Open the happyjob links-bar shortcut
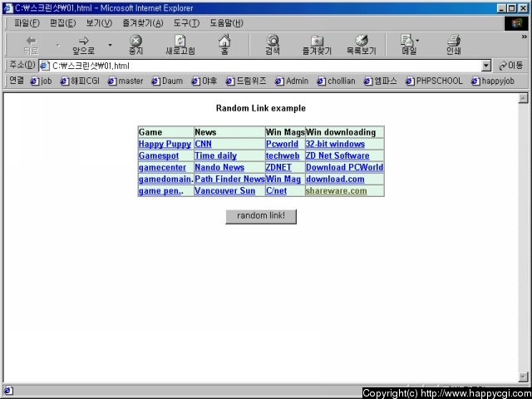The image size is (532, 399). [493, 81]
